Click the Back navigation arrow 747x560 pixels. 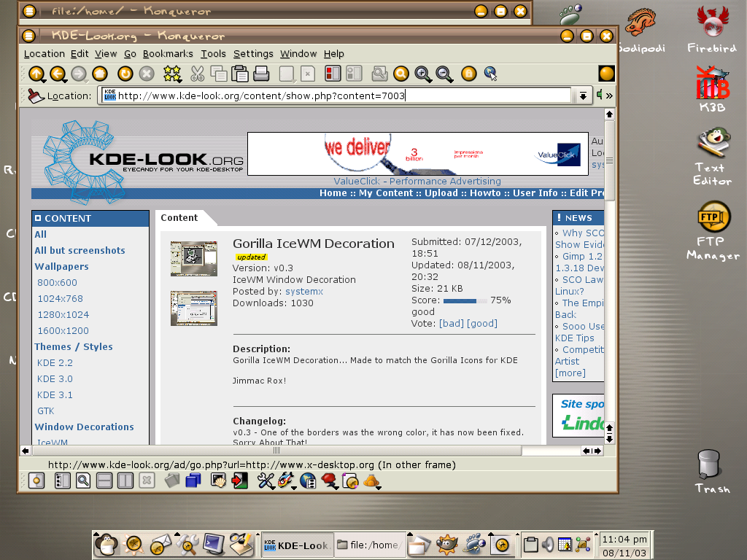(x=58, y=74)
